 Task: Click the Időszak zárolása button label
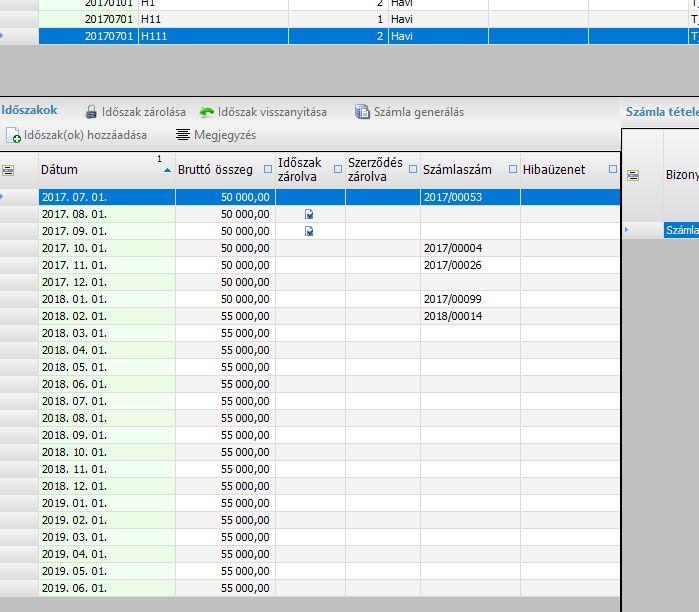144,112
